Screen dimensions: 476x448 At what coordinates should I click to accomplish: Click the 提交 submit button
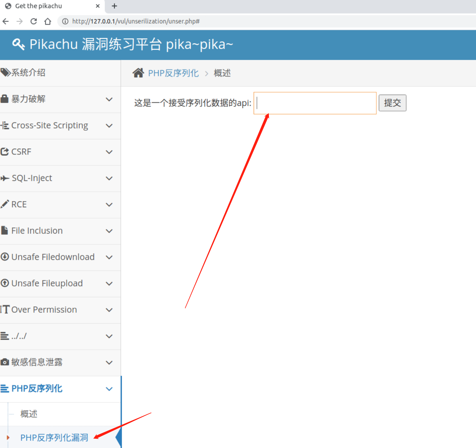pos(392,103)
